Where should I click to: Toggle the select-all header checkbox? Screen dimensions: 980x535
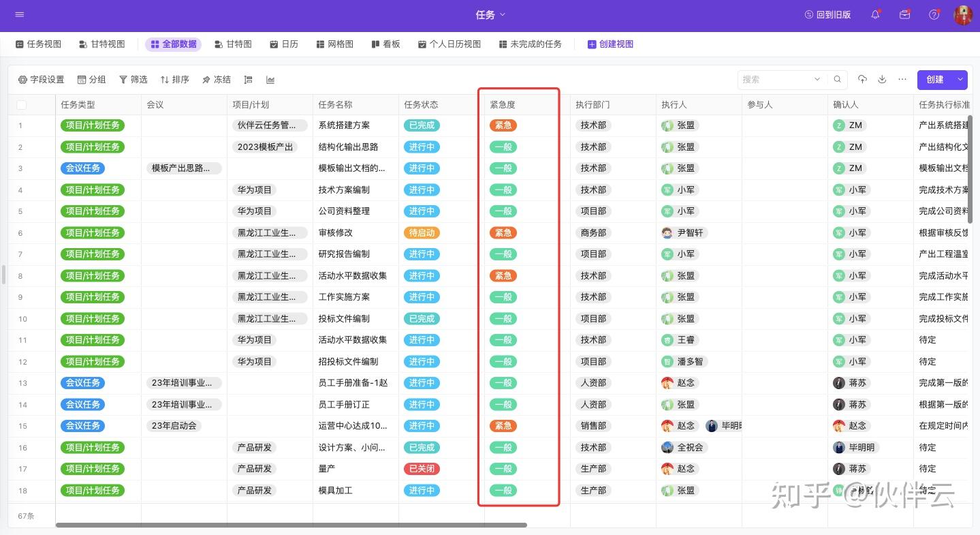click(22, 105)
